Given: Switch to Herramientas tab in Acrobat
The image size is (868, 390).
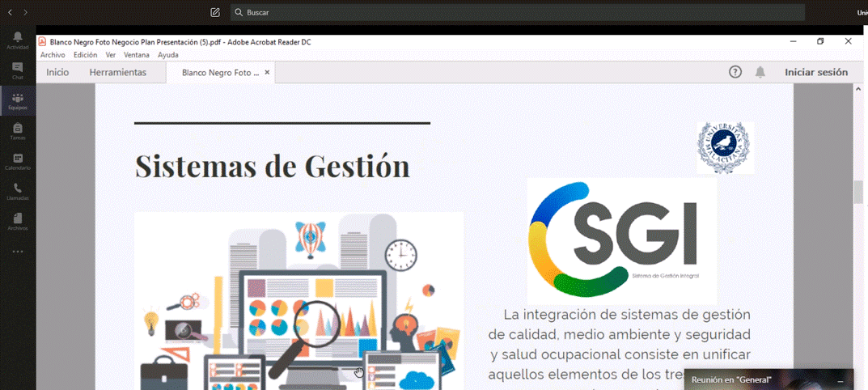Looking at the screenshot, I should [118, 72].
